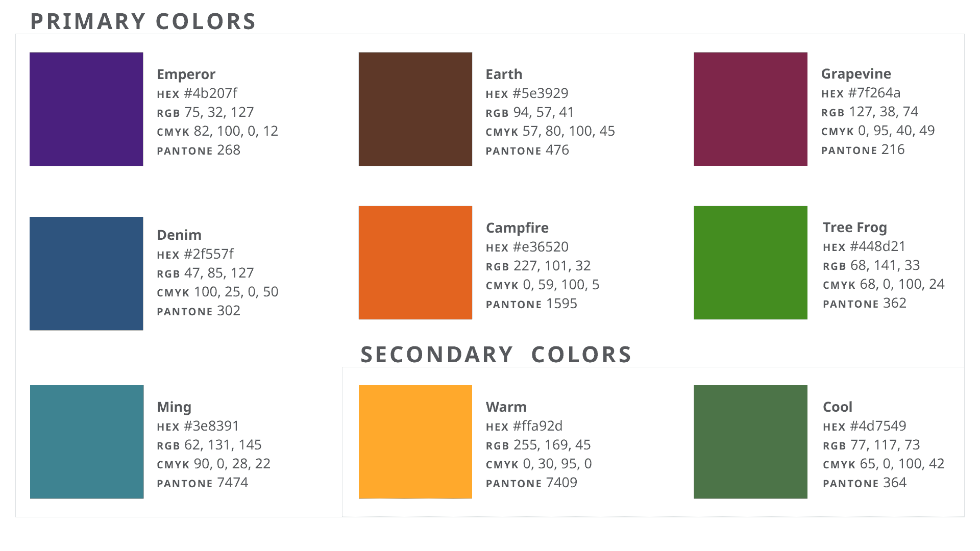The height and width of the screenshot is (551, 980).
Task: Click the Campfire orange swatch
Action: tap(415, 263)
